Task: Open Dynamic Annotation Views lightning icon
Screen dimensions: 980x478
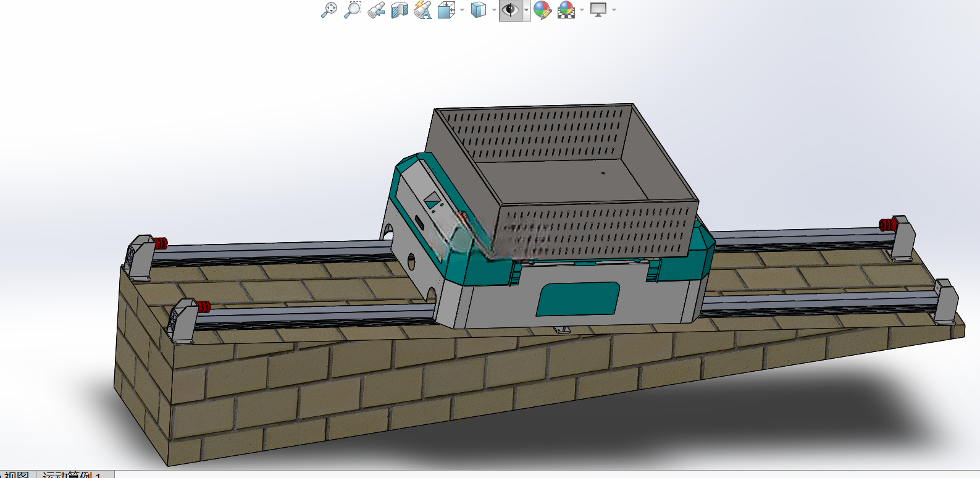Action: pos(423,9)
